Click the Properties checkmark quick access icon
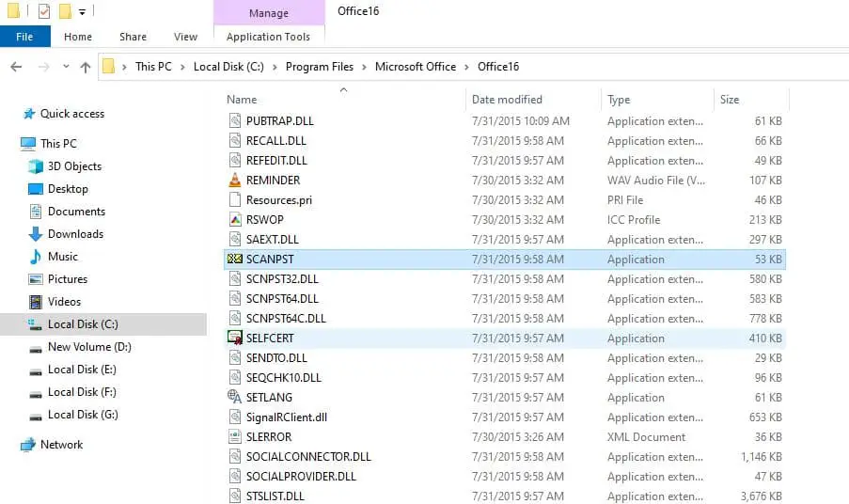 pos(44,11)
